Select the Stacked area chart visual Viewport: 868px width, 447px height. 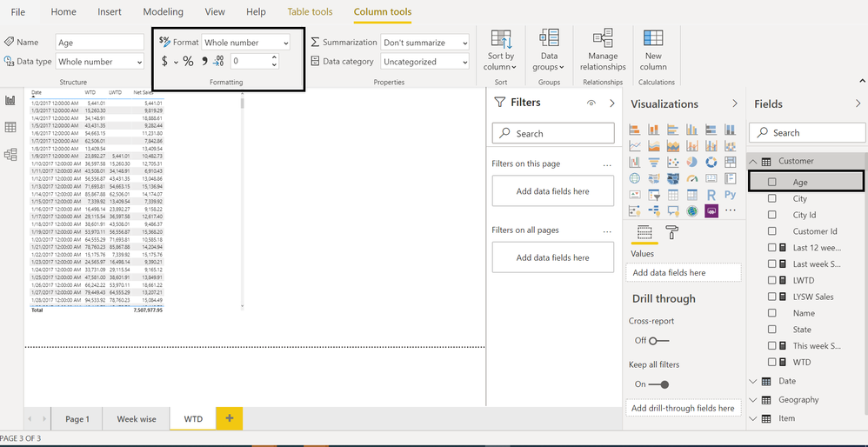point(673,145)
